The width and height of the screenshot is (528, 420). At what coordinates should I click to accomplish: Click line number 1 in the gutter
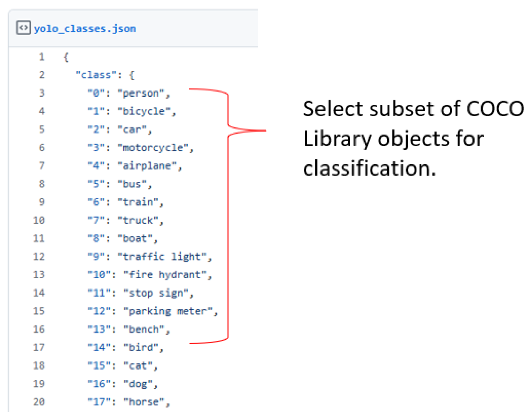[42, 57]
